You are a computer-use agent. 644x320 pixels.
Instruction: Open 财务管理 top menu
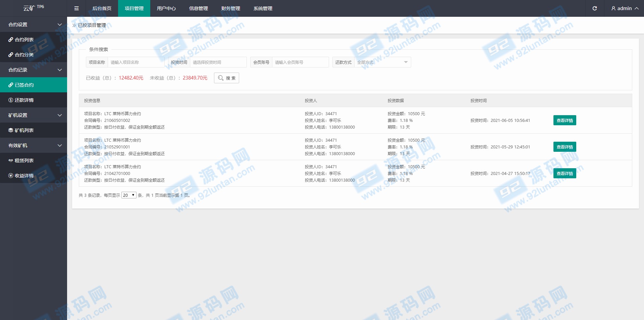[231, 8]
